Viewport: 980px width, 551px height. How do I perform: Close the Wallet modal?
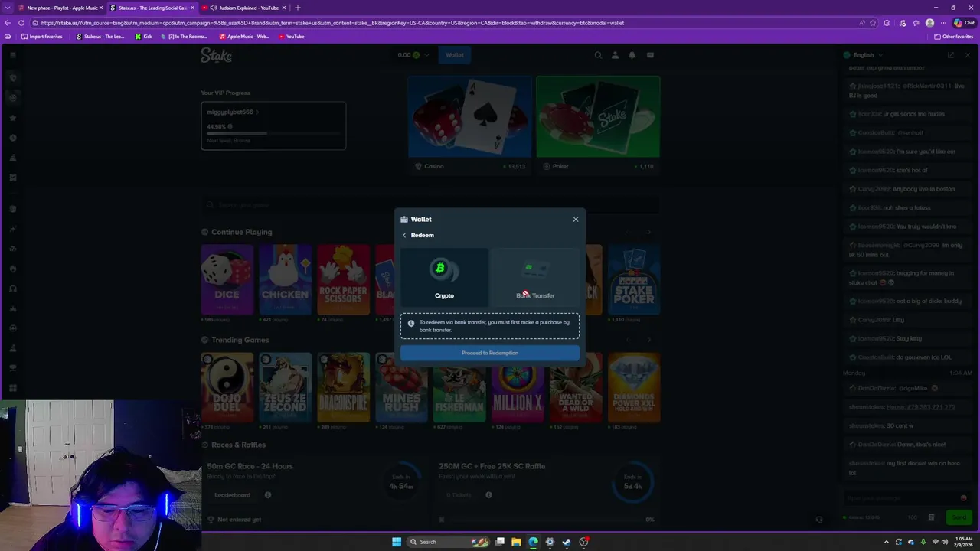tap(576, 220)
